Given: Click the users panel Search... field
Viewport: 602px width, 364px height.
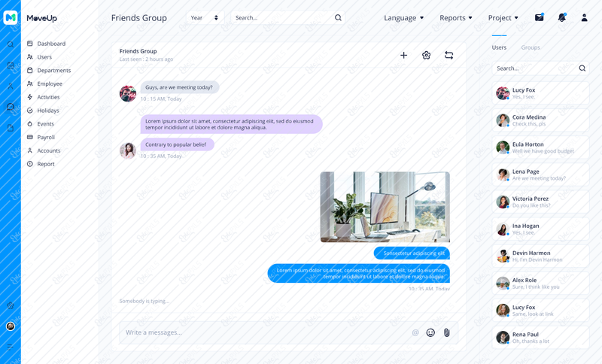Looking at the screenshot, I should (x=540, y=68).
